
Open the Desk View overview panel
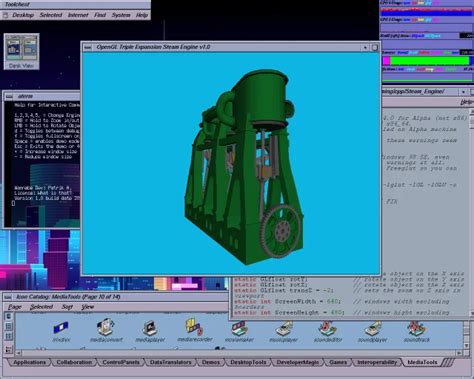click(x=21, y=51)
